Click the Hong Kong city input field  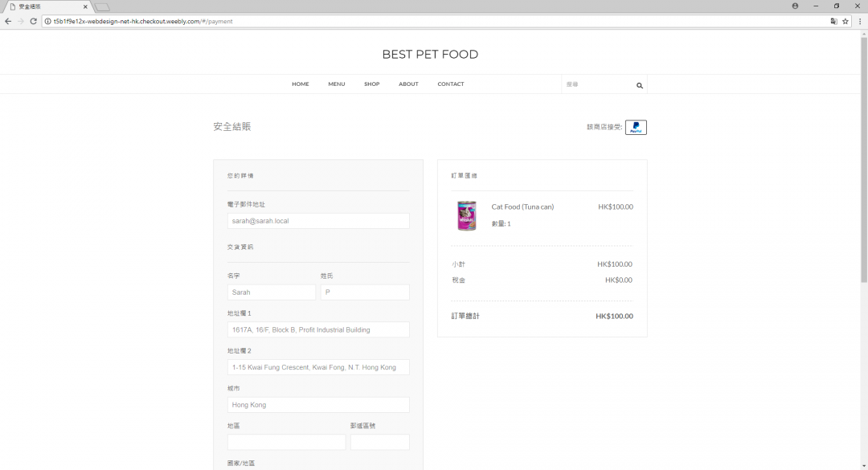[318, 404]
